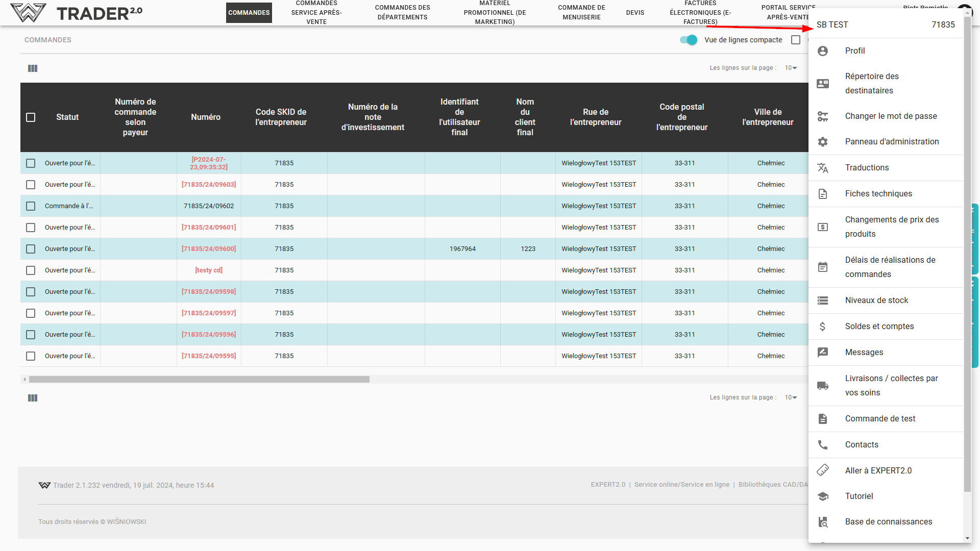The width and height of the screenshot is (980, 551).
Task: Check the select-all checkbox in table header
Action: pos(31,117)
